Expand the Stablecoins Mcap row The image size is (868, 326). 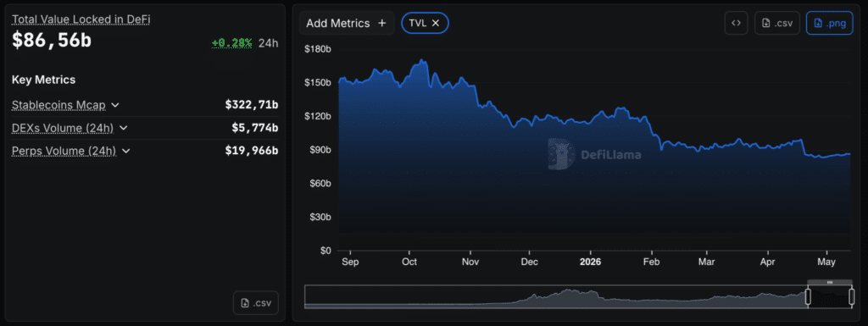[x=115, y=104]
